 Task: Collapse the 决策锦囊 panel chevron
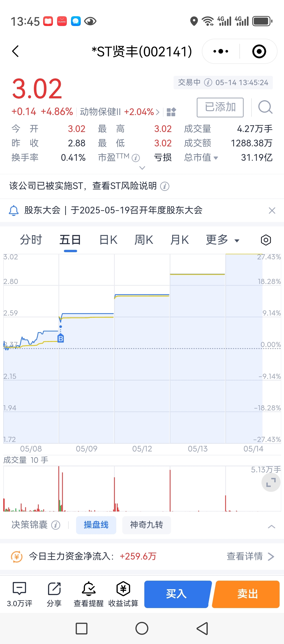coord(271,527)
